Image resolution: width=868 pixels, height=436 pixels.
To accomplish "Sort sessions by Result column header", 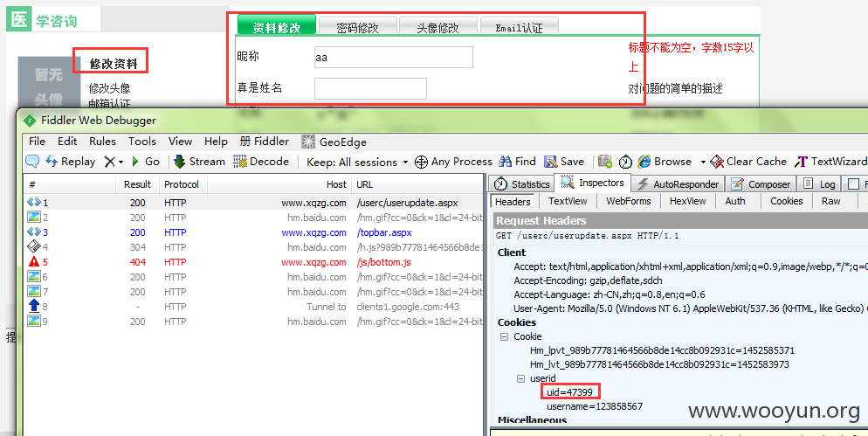I will [138, 184].
